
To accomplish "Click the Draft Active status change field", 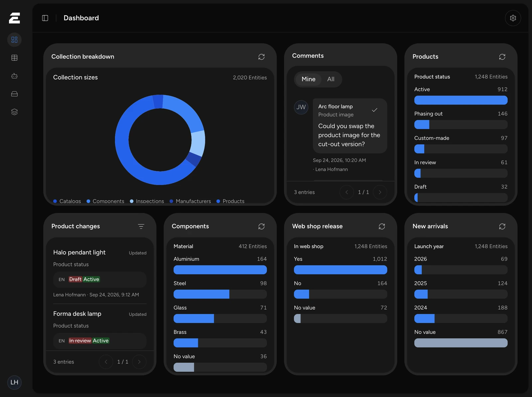I will [100, 280].
